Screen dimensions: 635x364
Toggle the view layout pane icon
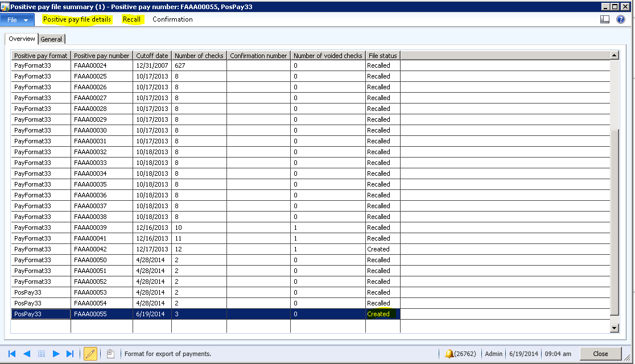[605, 19]
